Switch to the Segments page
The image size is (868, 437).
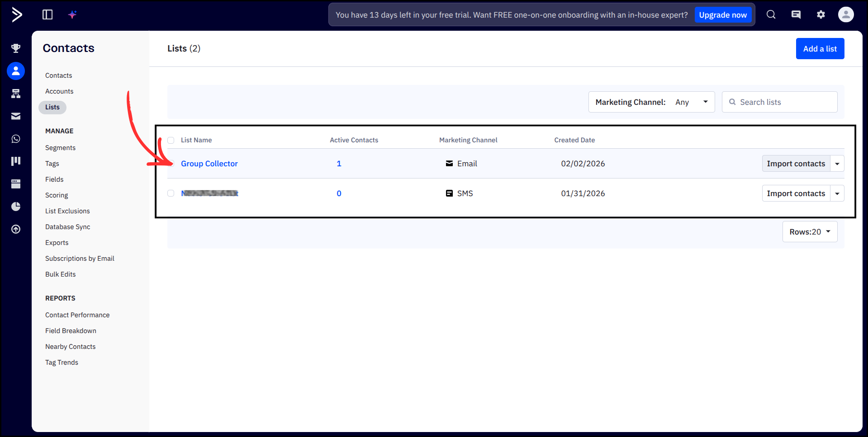pos(60,147)
